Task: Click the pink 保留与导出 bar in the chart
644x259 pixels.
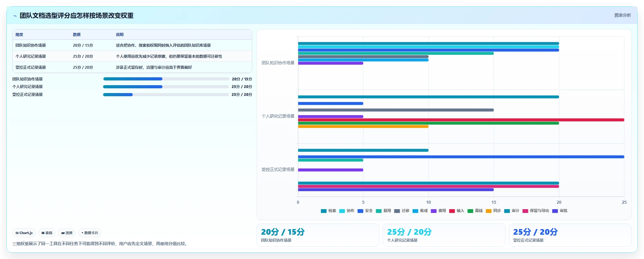Action: (x=428, y=186)
